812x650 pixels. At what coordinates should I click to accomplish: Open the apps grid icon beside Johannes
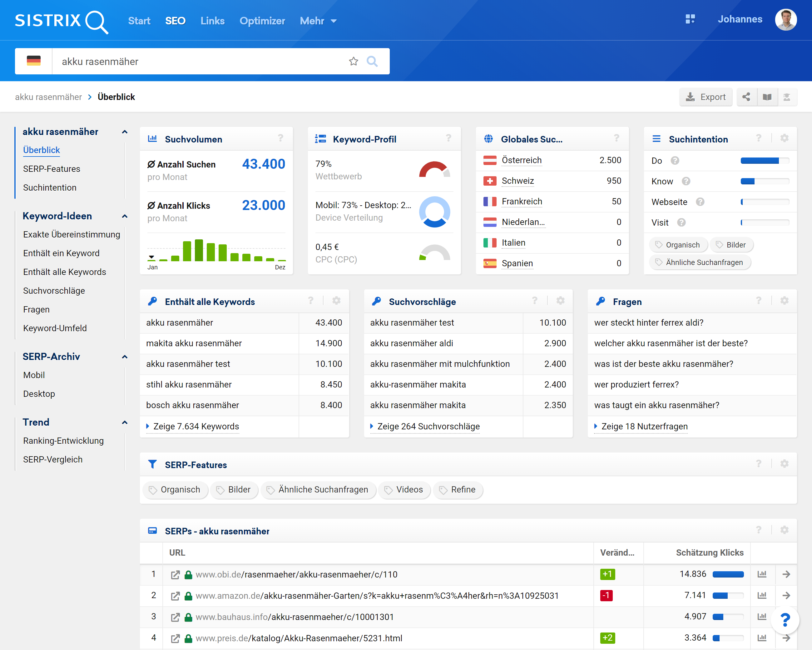coord(690,19)
